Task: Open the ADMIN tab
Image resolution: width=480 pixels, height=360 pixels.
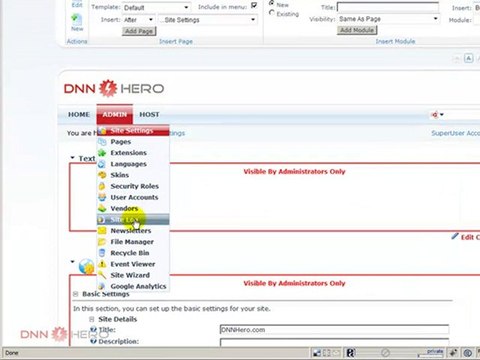Action: click(x=115, y=114)
